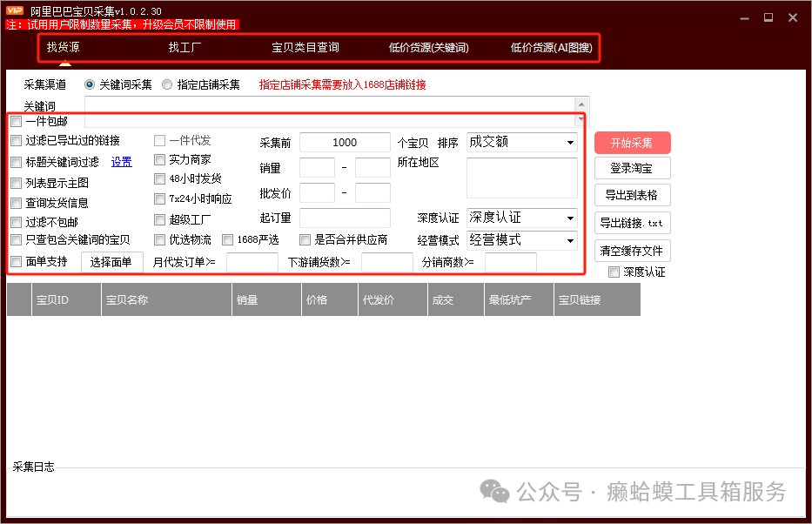812x524 pixels.
Task: Click the 成交 column header
Action: pos(456,299)
